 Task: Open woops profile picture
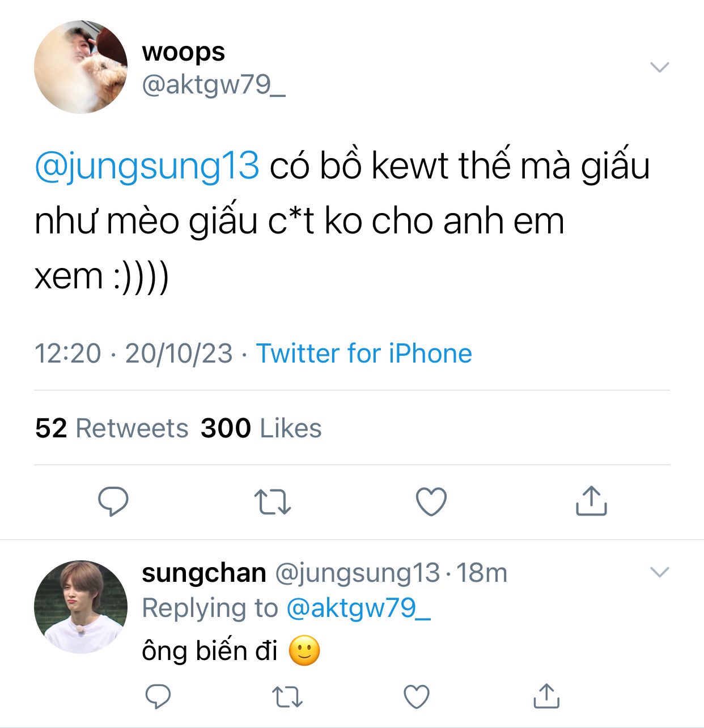(80, 67)
